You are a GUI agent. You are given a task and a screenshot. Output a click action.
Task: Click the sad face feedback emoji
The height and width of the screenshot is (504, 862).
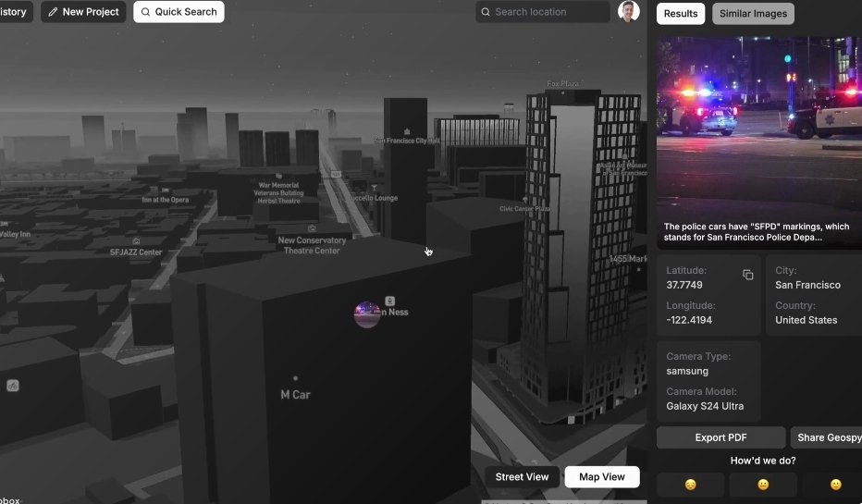(x=690, y=485)
